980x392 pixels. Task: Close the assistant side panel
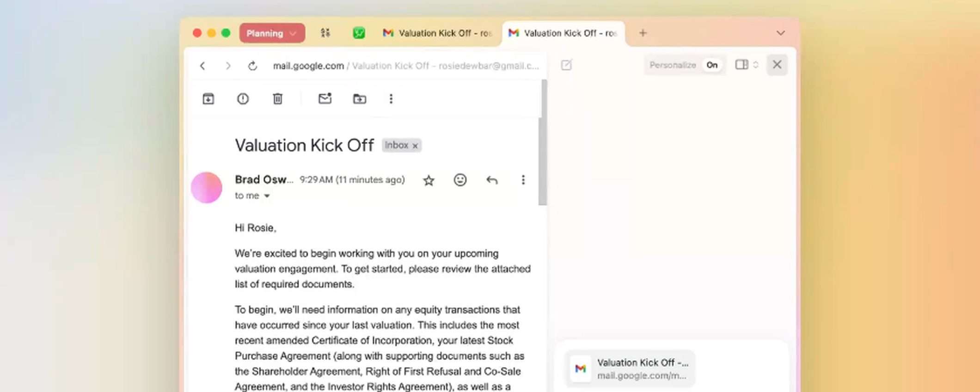click(x=777, y=65)
